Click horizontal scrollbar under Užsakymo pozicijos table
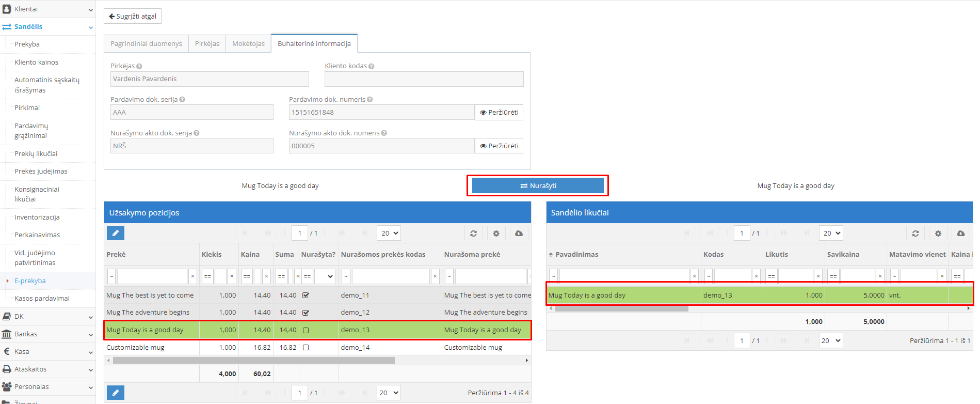This screenshot has height=404, width=980. (253, 360)
